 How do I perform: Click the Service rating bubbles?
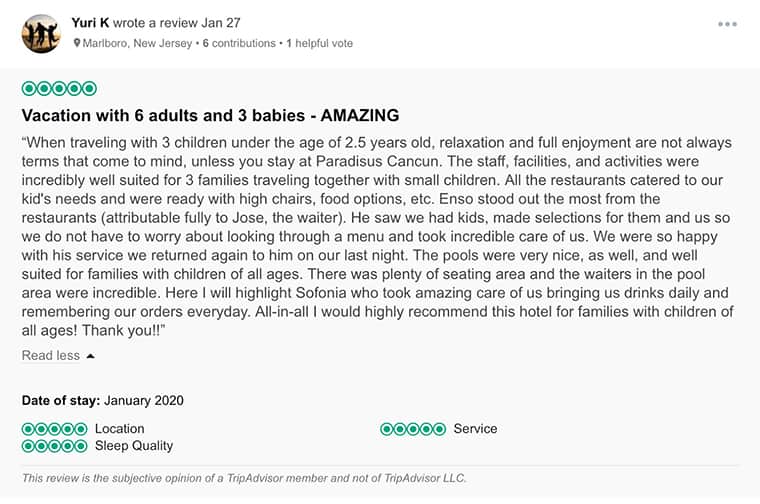(x=413, y=429)
